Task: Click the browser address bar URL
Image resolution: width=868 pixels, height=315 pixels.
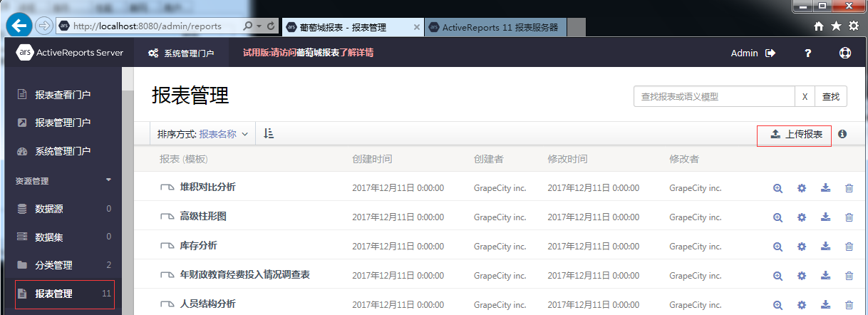Action: [148, 26]
